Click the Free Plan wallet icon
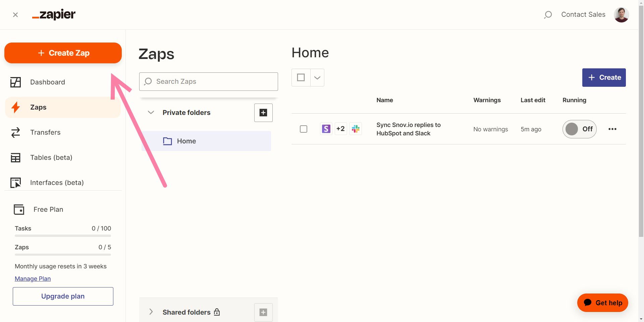The image size is (644, 322). point(19,209)
